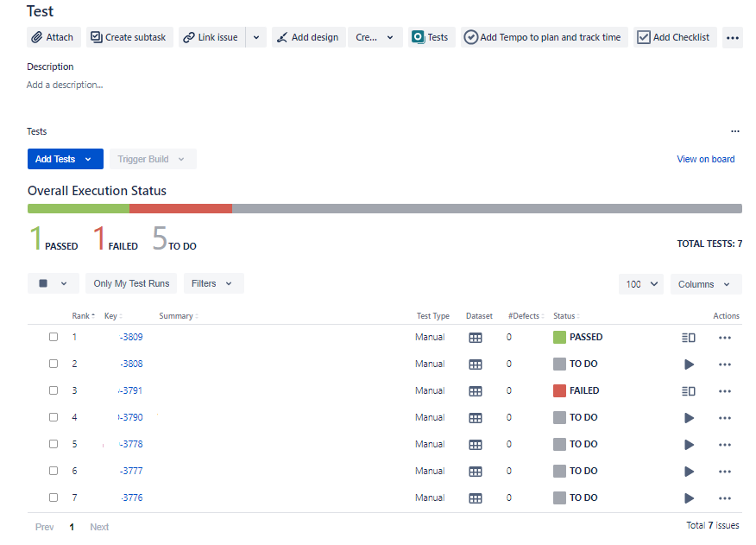The height and width of the screenshot is (545, 756).
Task: Open dataset icon in rank 1 row
Action: [x=475, y=338]
